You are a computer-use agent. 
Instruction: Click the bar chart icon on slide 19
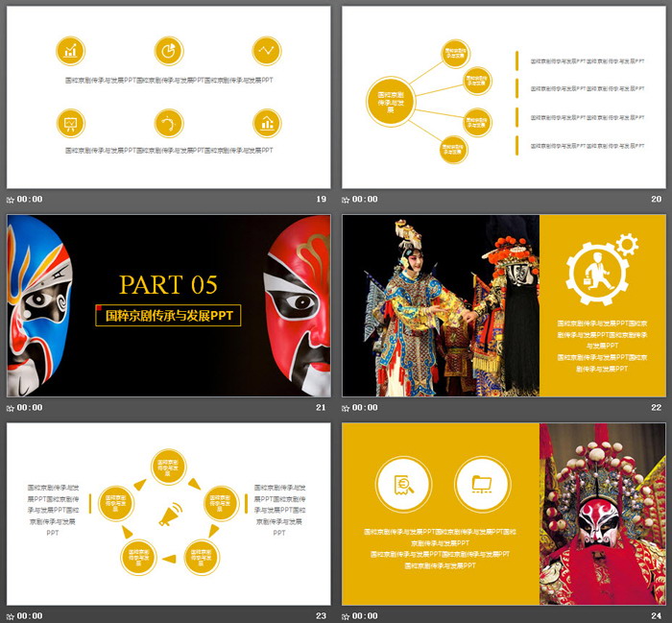pos(70,50)
